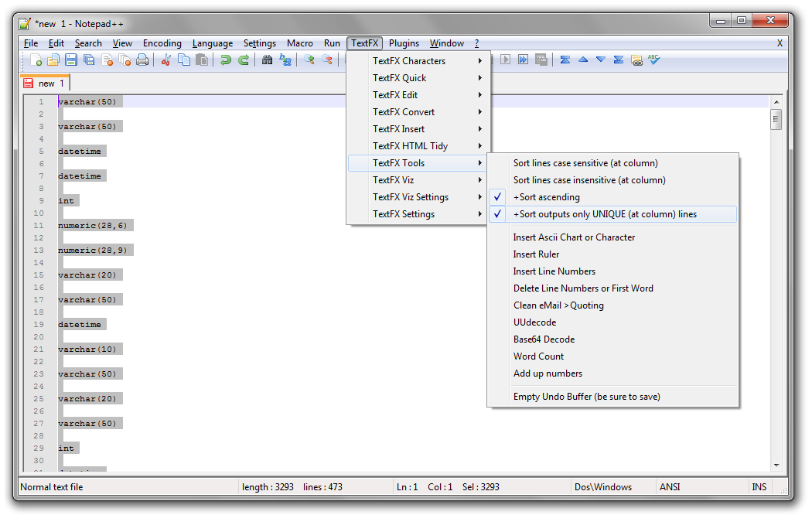This screenshot has width=812, height=515.
Task: Expand the TextFX Viz submenu
Action: 418,180
